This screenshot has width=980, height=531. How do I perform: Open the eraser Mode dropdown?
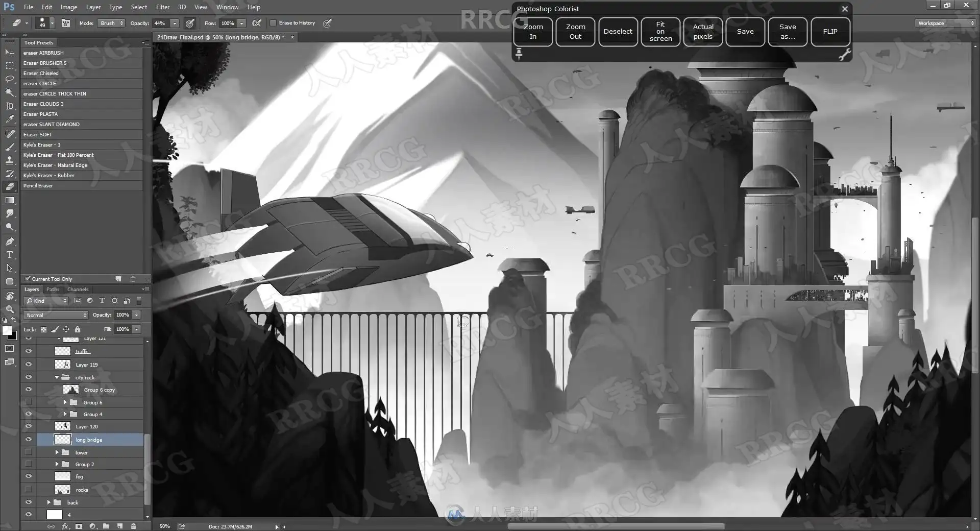pyautogui.click(x=111, y=23)
